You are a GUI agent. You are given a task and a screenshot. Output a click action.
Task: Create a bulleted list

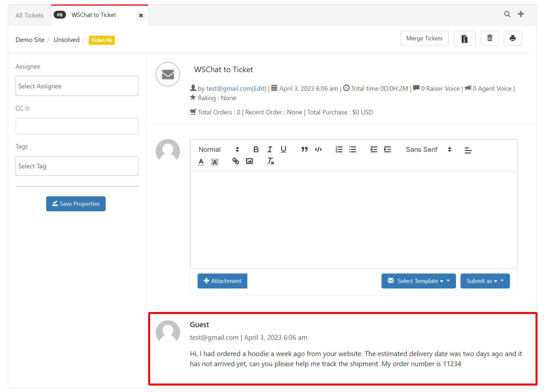(x=353, y=150)
